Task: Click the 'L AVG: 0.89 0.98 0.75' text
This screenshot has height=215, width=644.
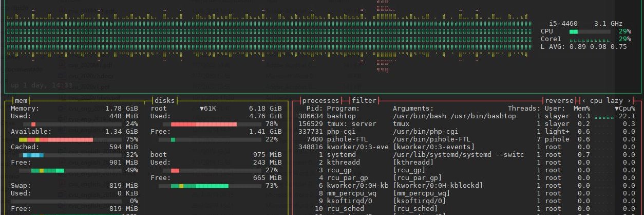Action: pos(584,47)
